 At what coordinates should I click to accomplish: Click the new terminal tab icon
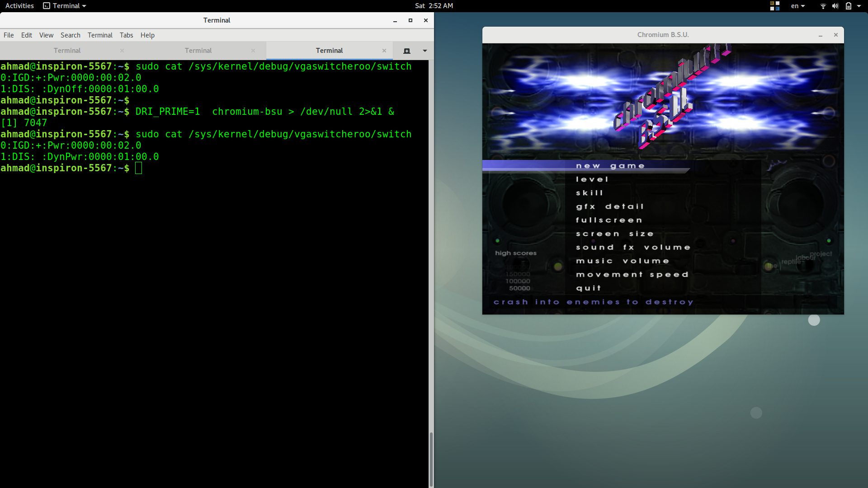coord(406,51)
